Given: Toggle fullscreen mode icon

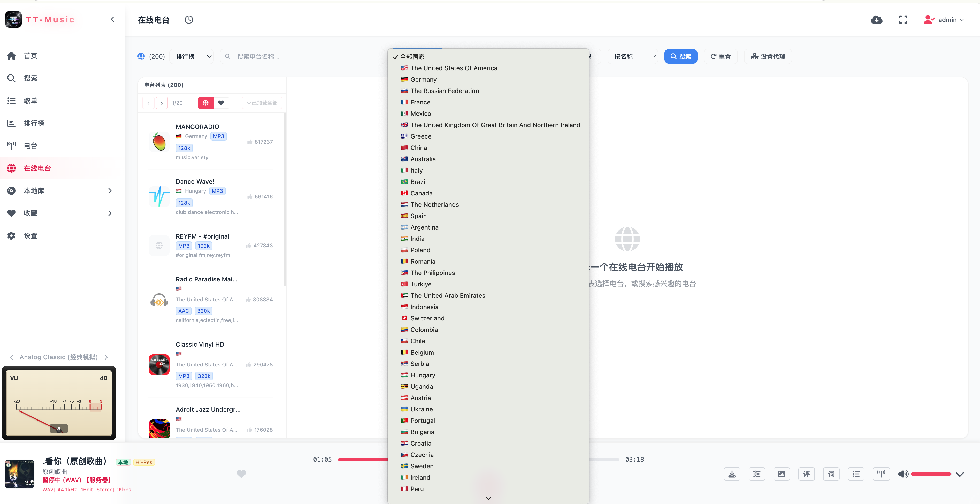Looking at the screenshot, I should click(x=903, y=20).
